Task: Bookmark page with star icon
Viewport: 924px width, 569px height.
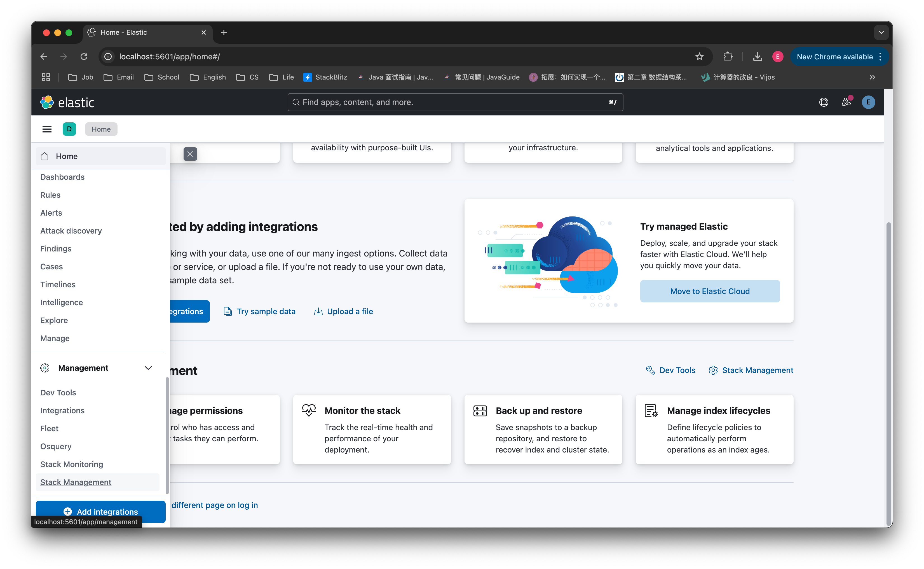Action: point(699,57)
